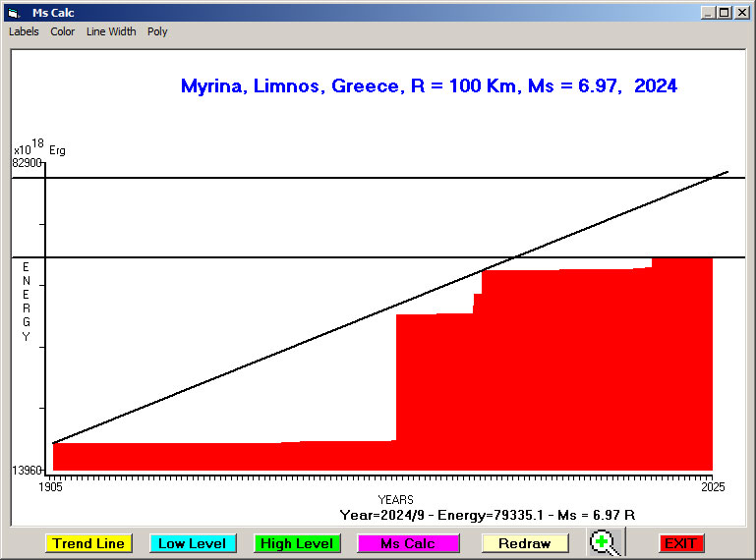Maximize the Ms Calc window
Image resolution: width=756 pixels, height=560 pixels.
(x=725, y=13)
